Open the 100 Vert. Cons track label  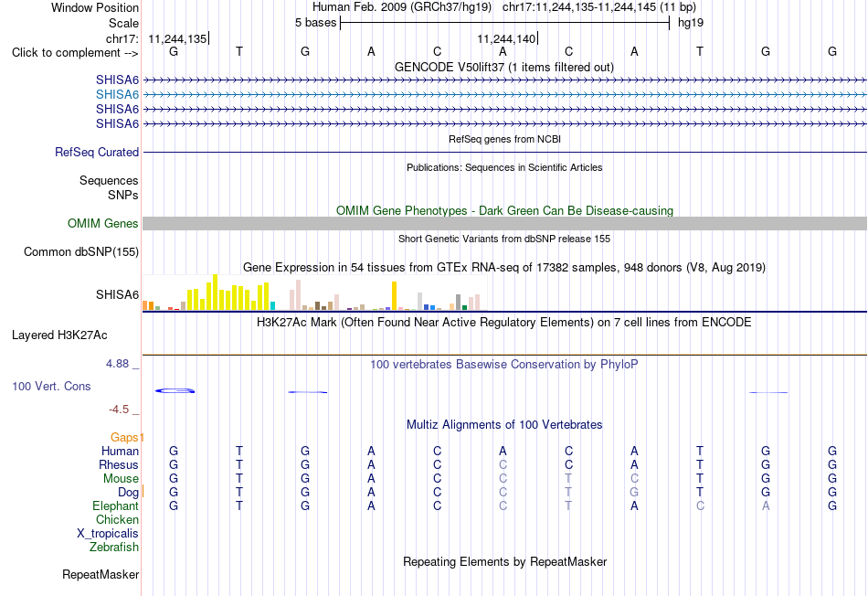point(51,386)
